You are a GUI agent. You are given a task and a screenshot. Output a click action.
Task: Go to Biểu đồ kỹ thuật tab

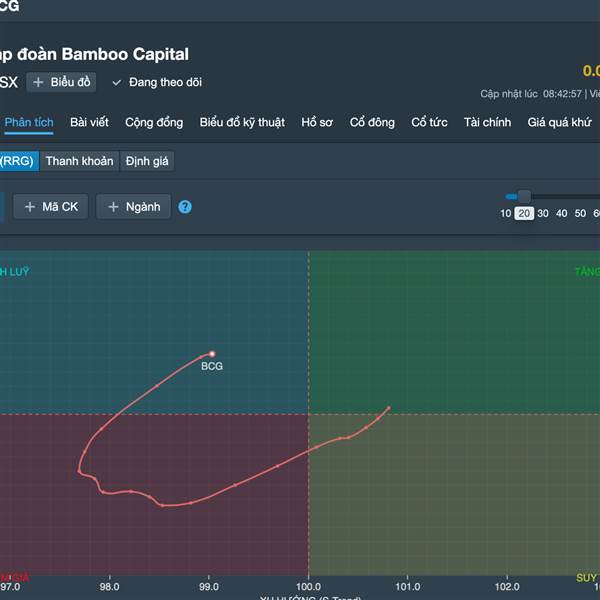242,122
